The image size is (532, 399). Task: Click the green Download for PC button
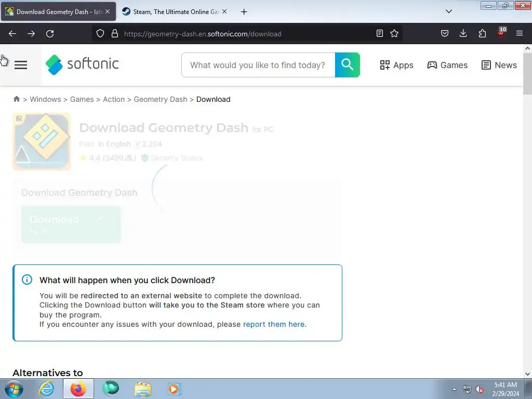pos(71,224)
